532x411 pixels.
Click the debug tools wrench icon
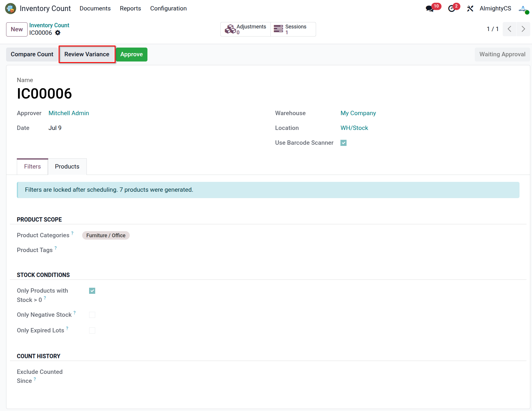[x=470, y=9]
